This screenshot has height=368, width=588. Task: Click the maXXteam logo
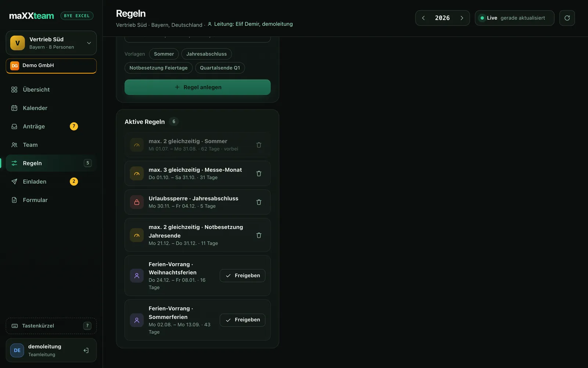(x=32, y=16)
